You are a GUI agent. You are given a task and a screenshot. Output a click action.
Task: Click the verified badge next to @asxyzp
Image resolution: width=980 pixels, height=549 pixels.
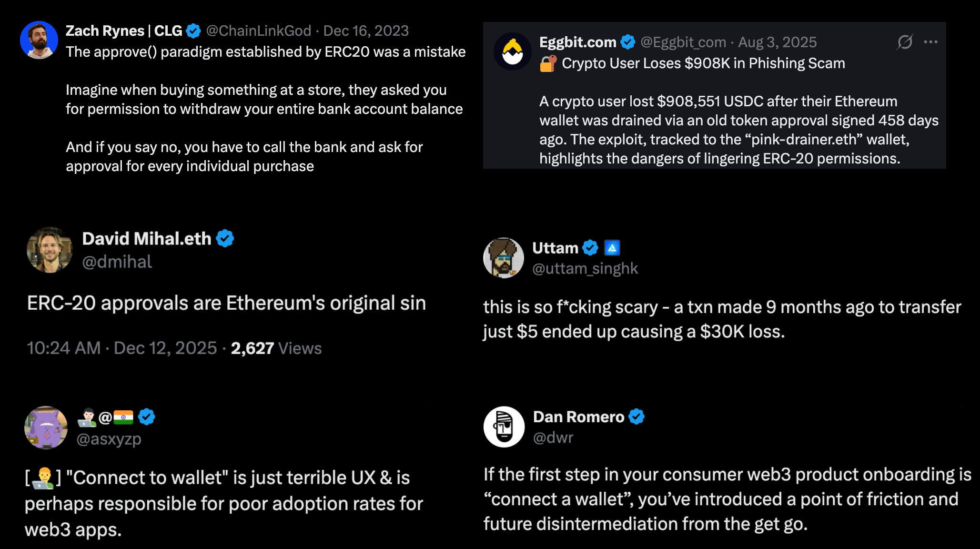pyautogui.click(x=147, y=417)
